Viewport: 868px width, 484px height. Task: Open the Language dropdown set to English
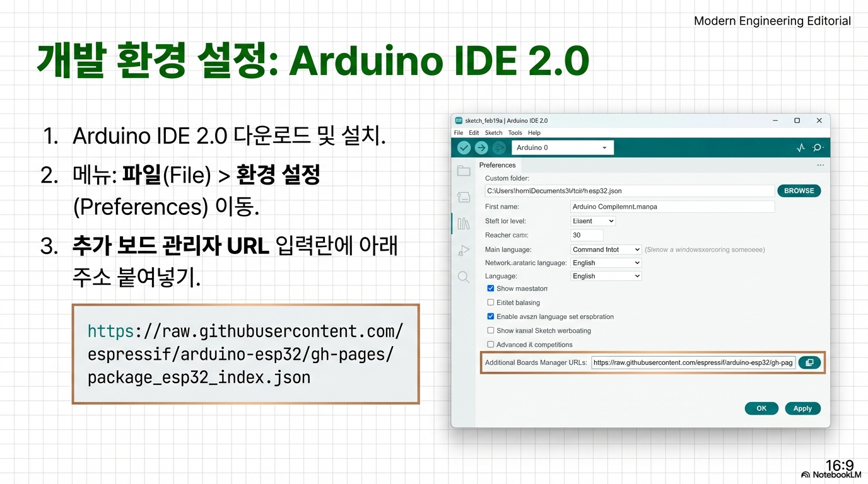coord(606,276)
